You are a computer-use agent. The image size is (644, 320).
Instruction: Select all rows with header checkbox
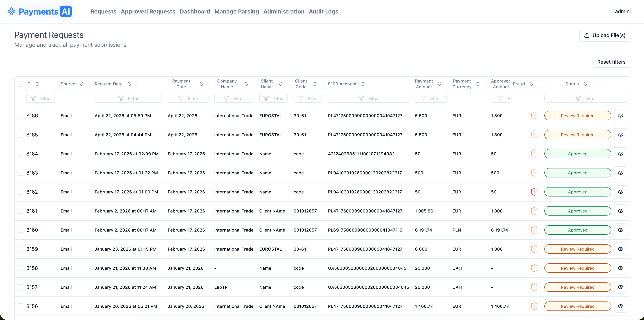[x=21, y=84]
